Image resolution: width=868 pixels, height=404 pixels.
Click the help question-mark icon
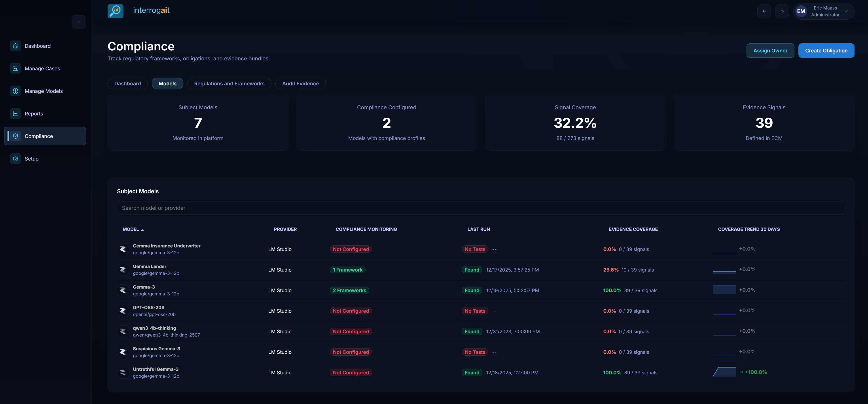point(782,11)
